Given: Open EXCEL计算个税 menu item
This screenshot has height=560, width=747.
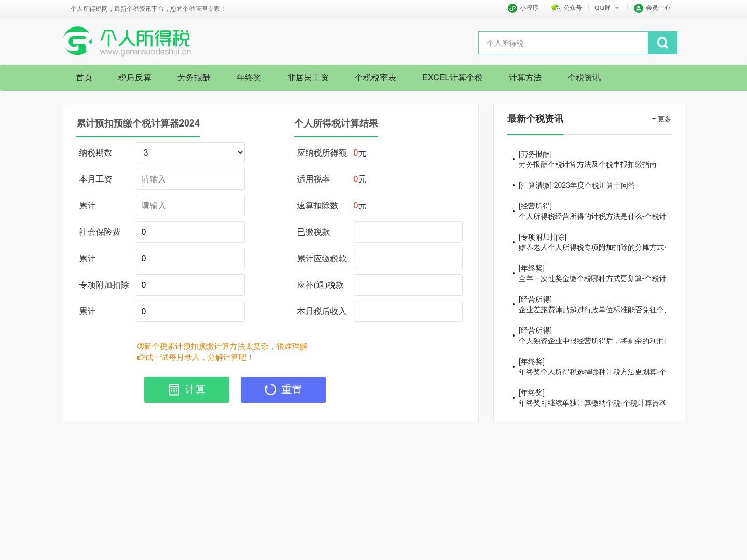Looking at the screenshot, I should click(x=452, y=78).
